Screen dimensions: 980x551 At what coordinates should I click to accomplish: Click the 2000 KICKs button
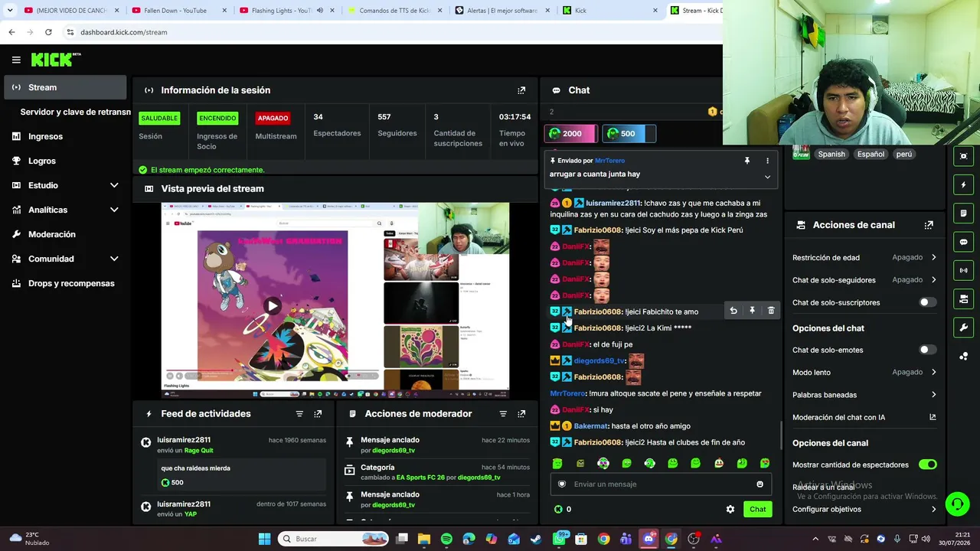pyautogui.click(x=572, y=134)
